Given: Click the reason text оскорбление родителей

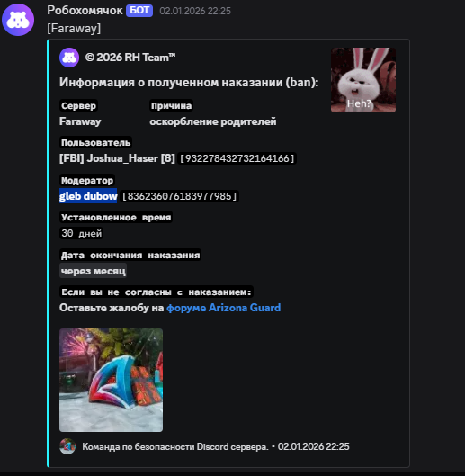Looking at the screenshot, I should click(213, 121).
